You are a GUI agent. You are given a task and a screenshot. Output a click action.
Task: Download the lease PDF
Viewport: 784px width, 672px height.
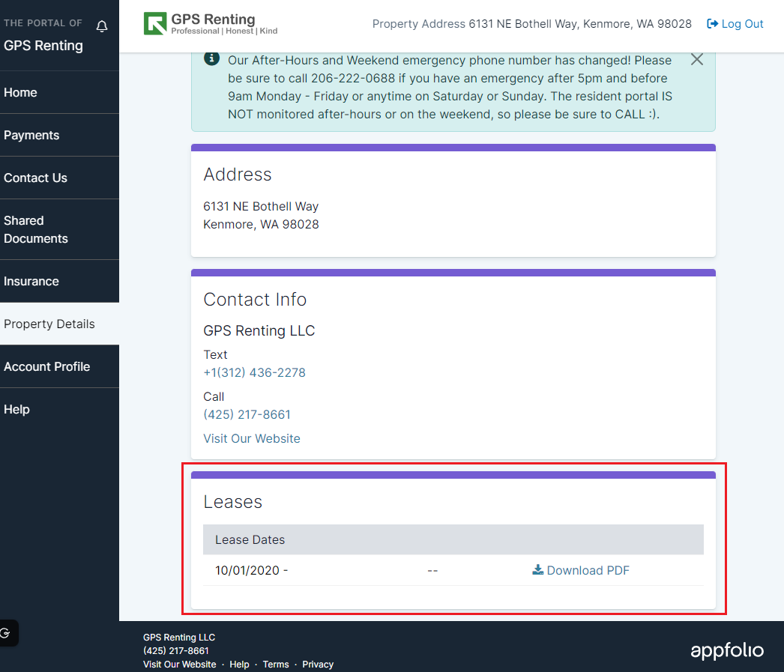[x=581, y=570]
